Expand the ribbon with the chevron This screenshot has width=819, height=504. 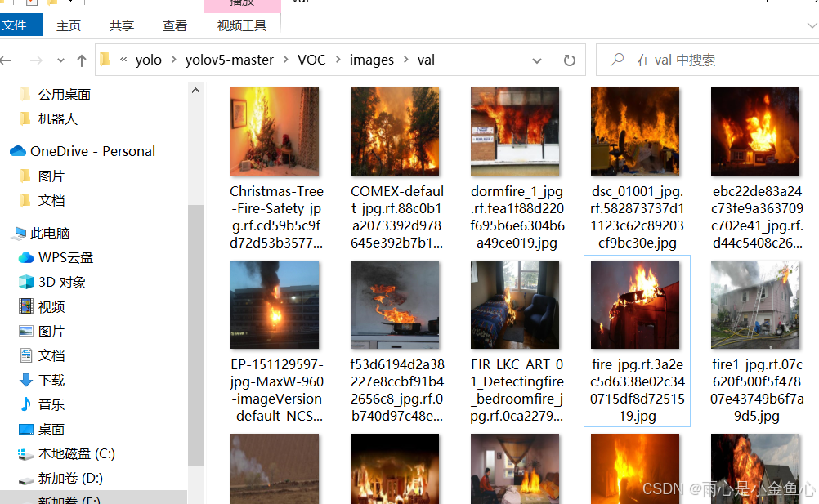pos(812,25)
